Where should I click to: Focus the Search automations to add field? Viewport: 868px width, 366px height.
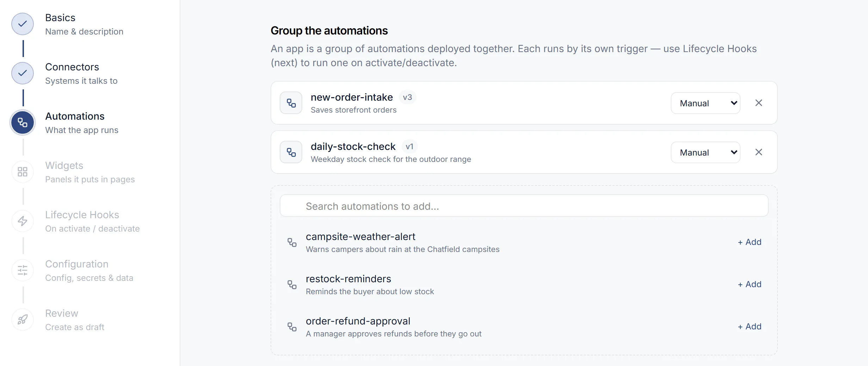[524, 206]
